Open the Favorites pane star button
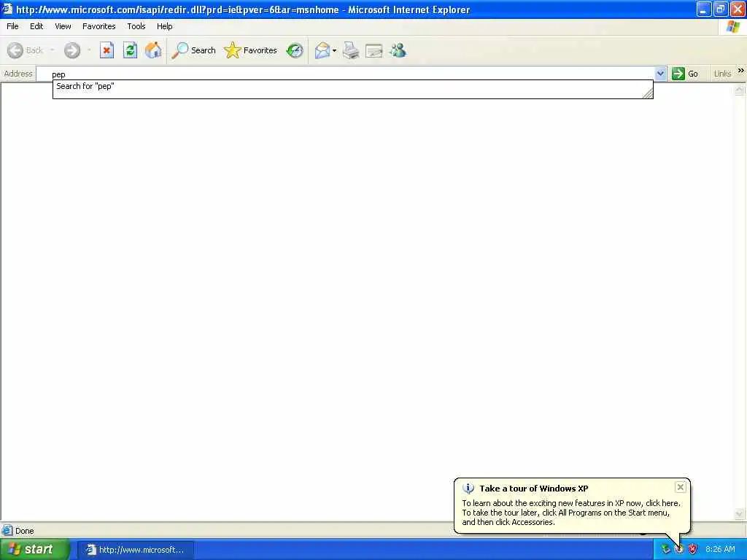Screen dimensions: 747x560 click(x=251, y=50)
